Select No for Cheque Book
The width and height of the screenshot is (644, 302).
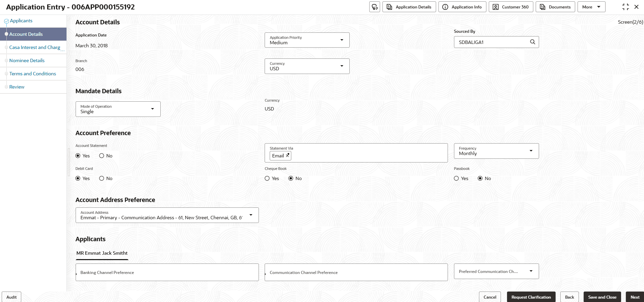pos(291,178)
